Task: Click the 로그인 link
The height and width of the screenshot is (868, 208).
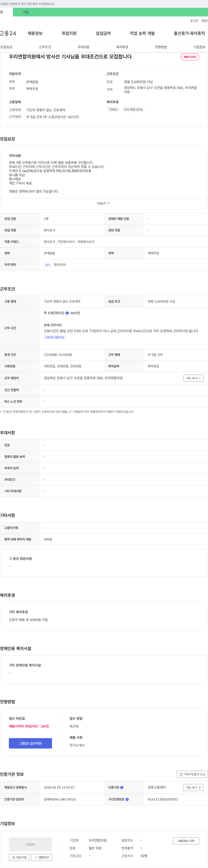Action: (194, 21)
